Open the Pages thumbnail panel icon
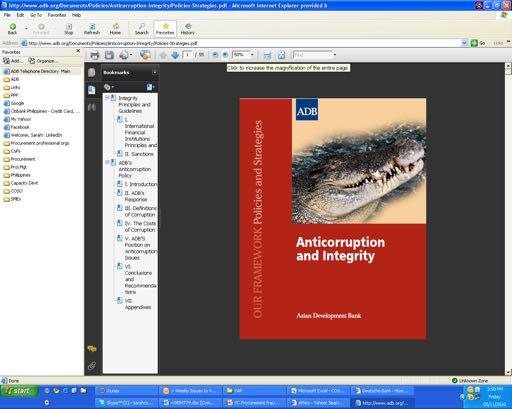 [92, 72]
